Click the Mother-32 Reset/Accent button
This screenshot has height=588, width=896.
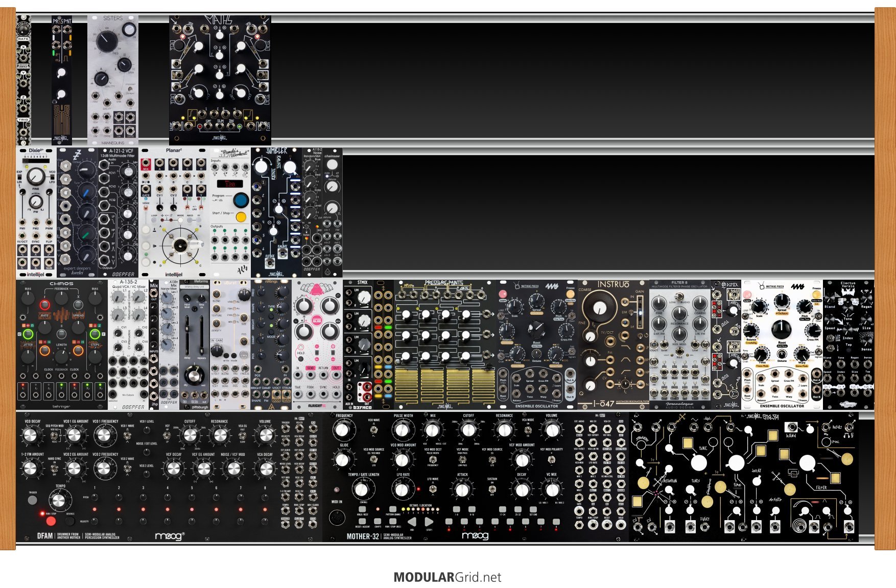(363, 522)
